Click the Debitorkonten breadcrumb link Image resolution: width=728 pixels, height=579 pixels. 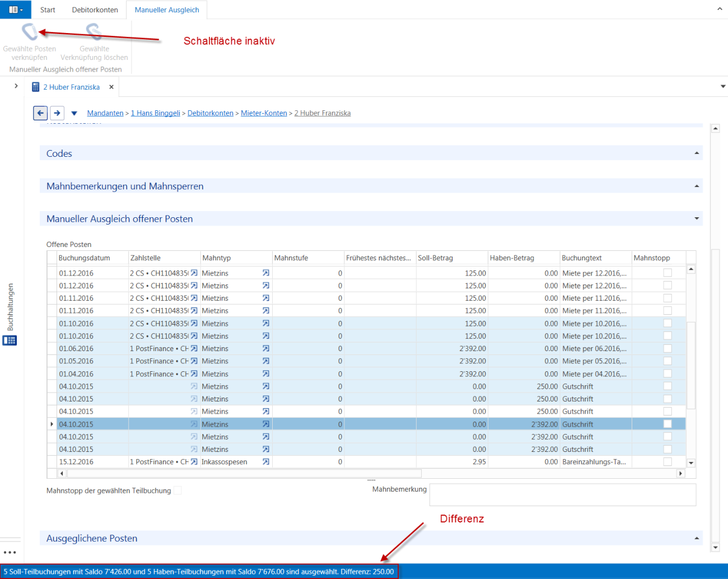point(211,113)
